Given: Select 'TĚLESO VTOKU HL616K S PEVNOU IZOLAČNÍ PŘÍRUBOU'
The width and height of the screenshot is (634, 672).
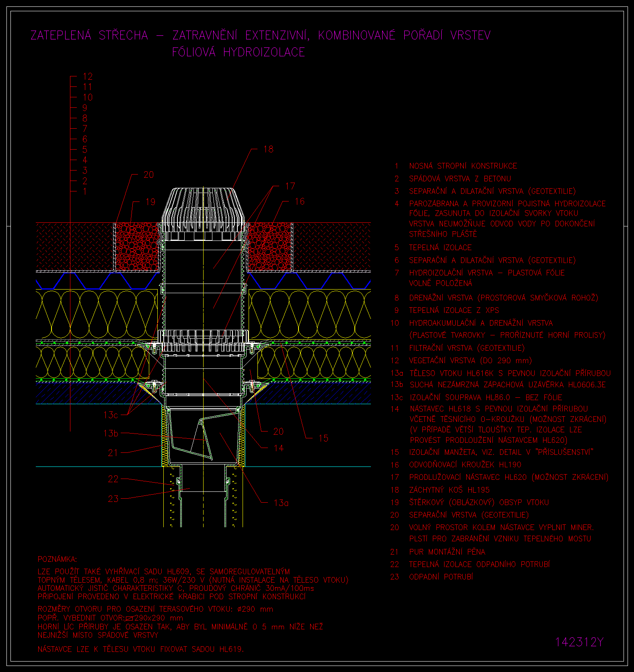Looking at the screenshot, I should tap(510, 373).
